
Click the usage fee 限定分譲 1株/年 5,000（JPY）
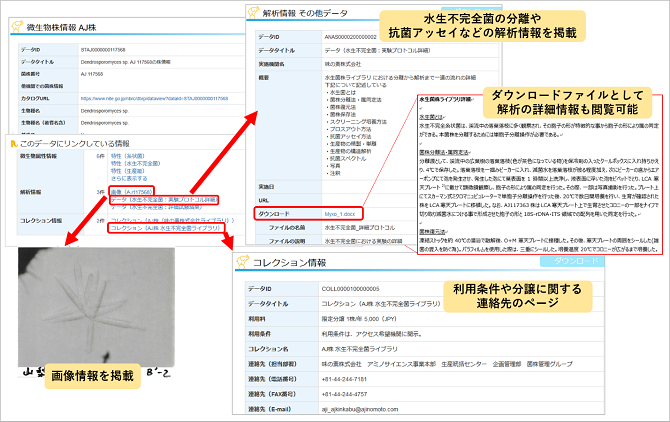click(x=359, y=319)
